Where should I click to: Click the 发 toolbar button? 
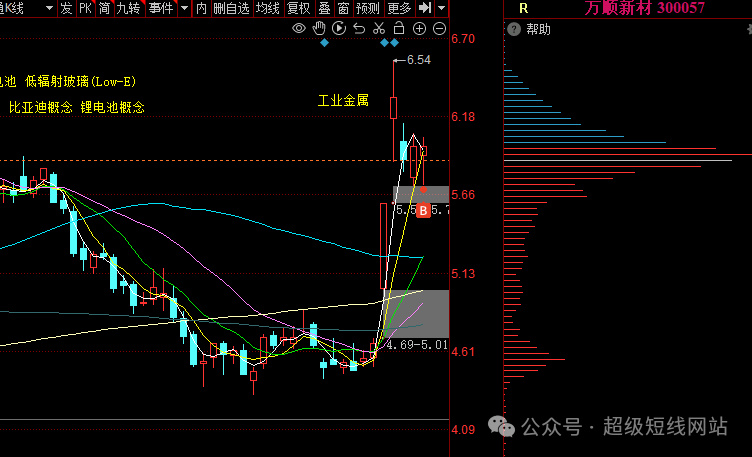coord(66,8)
